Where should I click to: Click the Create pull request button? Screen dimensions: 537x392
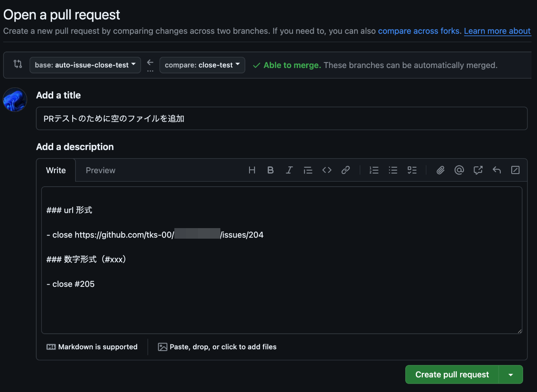point(452,374)
